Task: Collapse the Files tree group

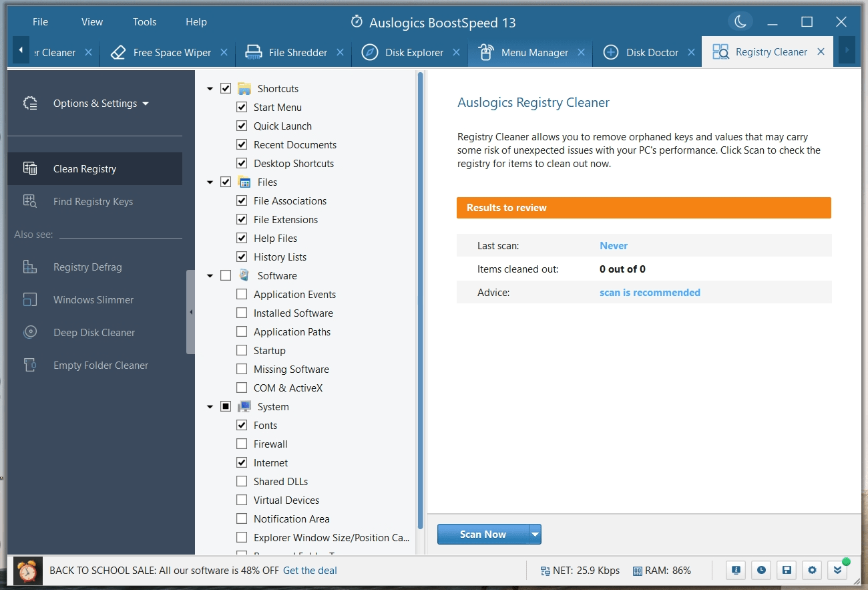Action: coord(210,182)
